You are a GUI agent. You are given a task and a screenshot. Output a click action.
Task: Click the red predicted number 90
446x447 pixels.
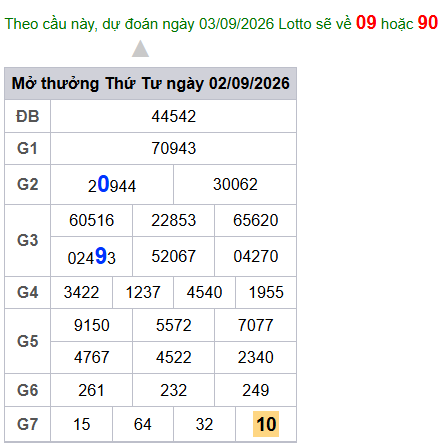tap(428, 23)
